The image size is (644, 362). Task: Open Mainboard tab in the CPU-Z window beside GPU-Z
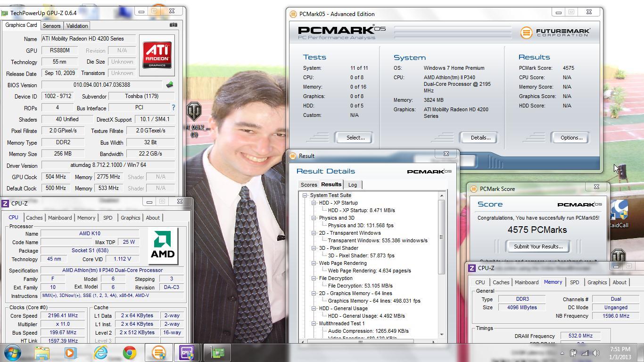[60, 218]
